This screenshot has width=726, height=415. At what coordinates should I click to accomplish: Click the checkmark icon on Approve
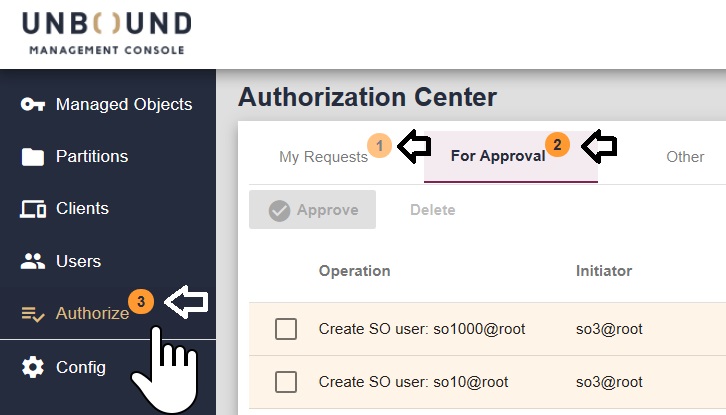coord(279,211)
